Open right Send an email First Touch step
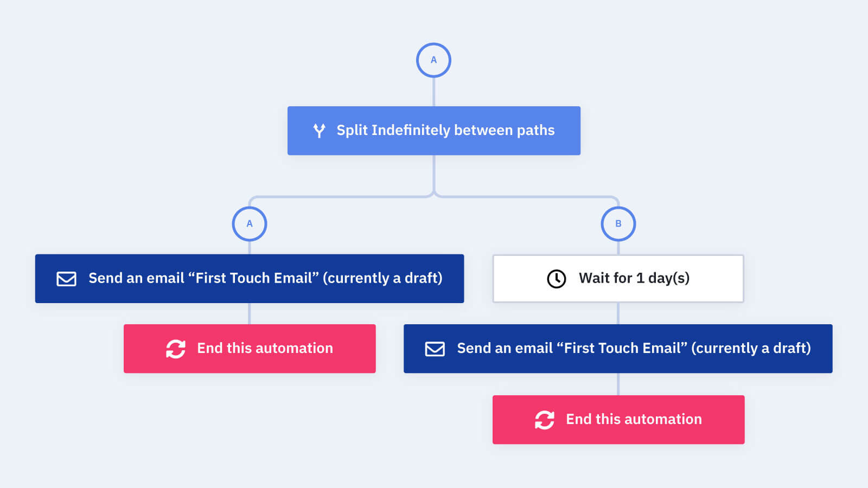 click(618, 349)
